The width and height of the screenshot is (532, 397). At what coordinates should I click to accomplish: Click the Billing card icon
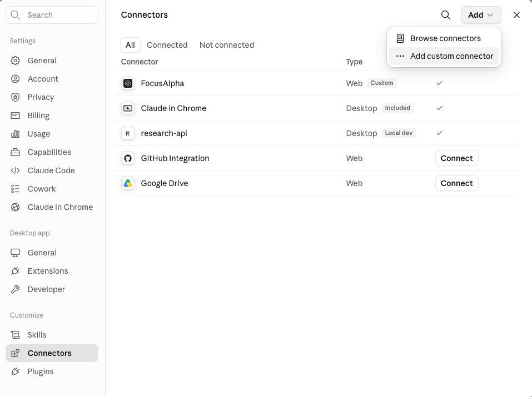[x=15, y=115]
